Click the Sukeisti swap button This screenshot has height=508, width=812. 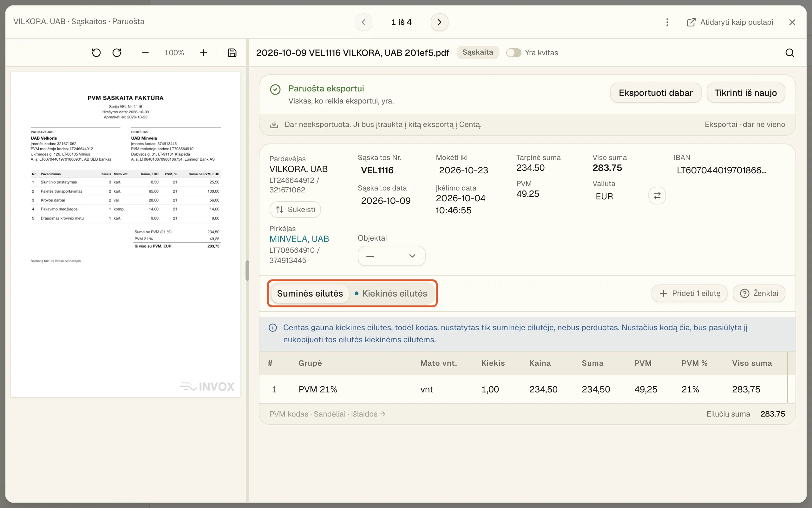[295, 210]
